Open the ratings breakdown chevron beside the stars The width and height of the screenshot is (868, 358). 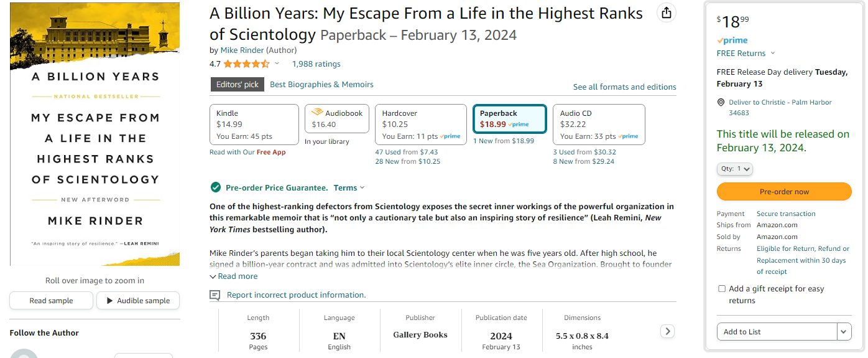pyautogui.click(x=277, y=64)
